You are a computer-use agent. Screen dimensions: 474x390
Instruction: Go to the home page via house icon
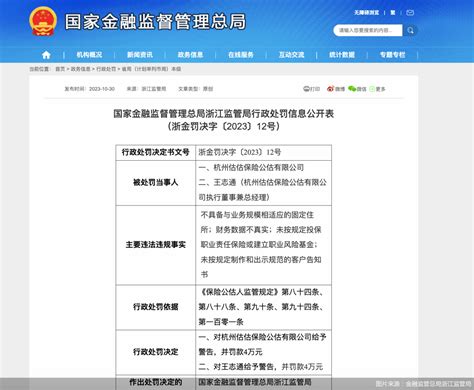46,55
